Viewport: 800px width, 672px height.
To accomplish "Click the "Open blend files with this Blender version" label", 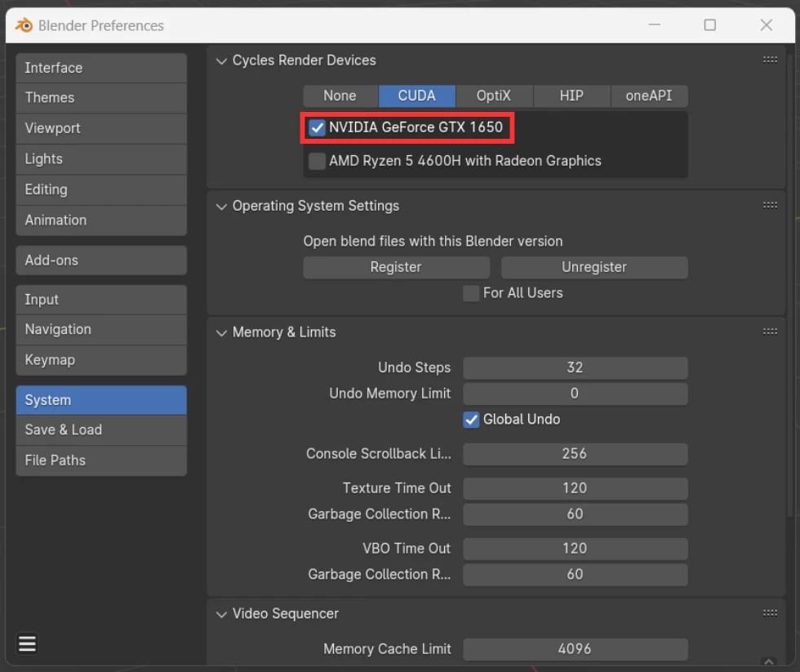I will pyautogui.click(x=433, y=242).
